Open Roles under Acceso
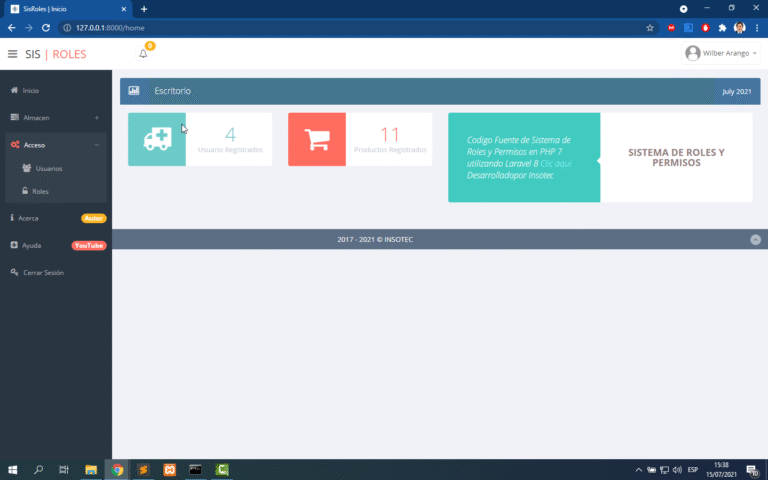This screenshot has height=480, width=768. point(40,190)
